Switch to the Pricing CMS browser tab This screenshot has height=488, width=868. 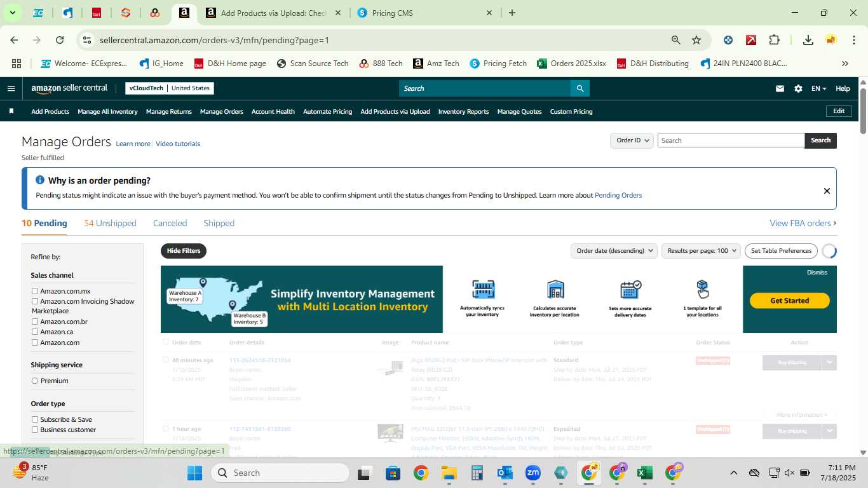[x=424, y=13]
